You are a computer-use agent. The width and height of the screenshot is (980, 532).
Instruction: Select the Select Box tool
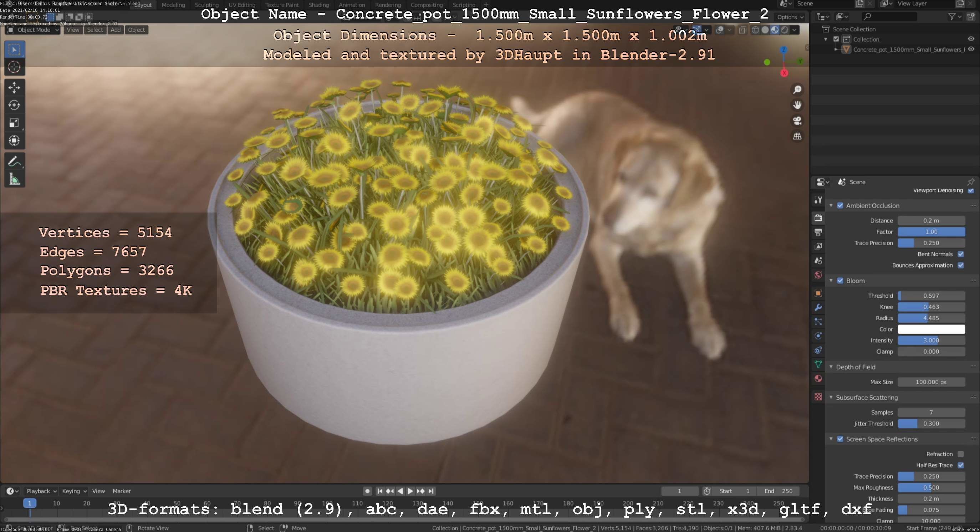click(15, 50)
